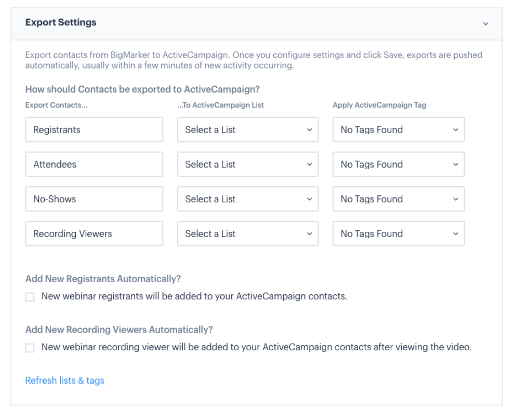Click the No-Shows field

click(x=94, y=199)
